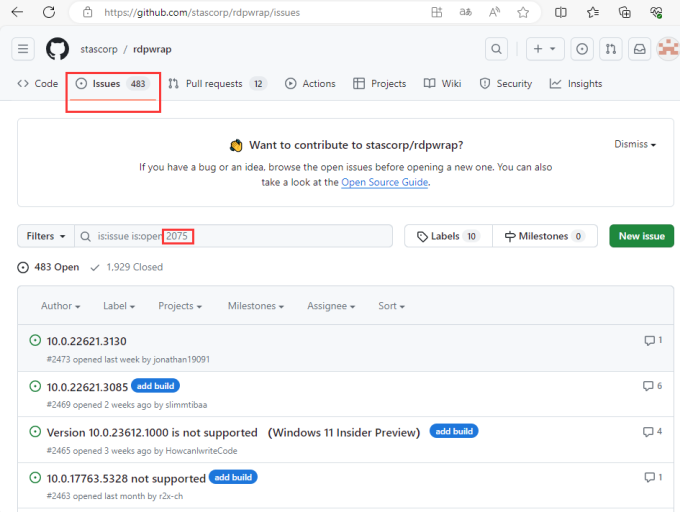Screen dimensions: 680x512
Task: Open issue 10.0.22621.3085
Action: coord(88,387)
